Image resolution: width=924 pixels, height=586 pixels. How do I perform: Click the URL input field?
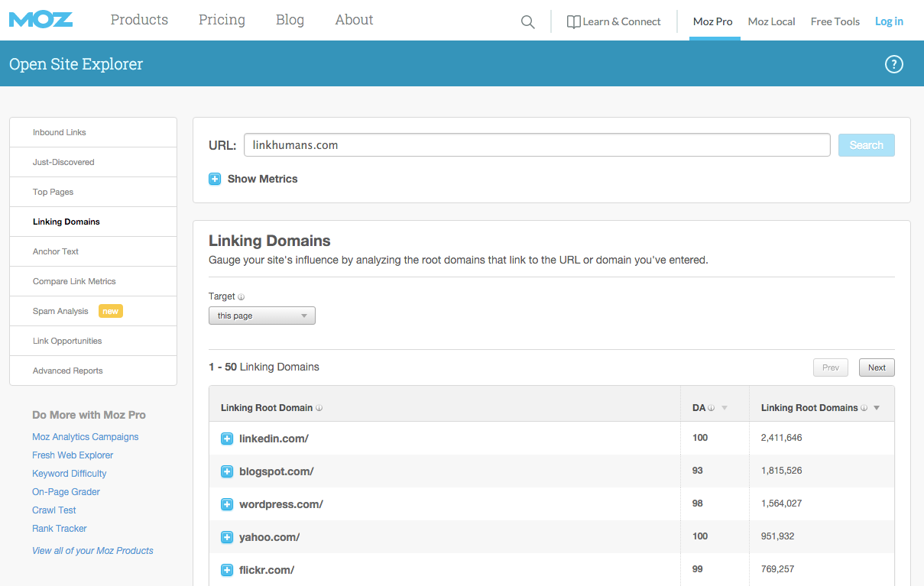[537, 145]
